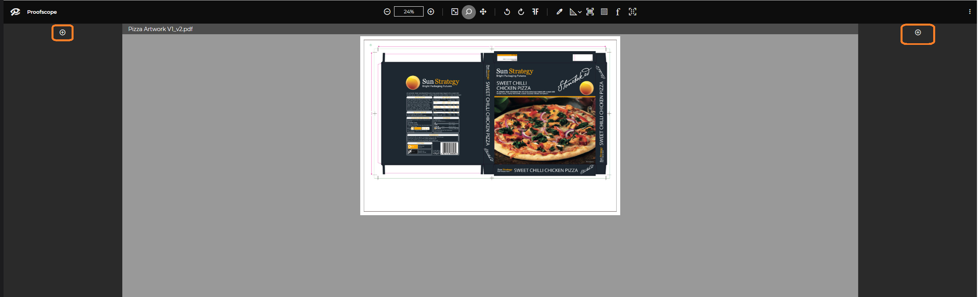Expand the measure tool dropdown arrow
The width and height of the screenshot is (980, 297).
tap(580, 12)
